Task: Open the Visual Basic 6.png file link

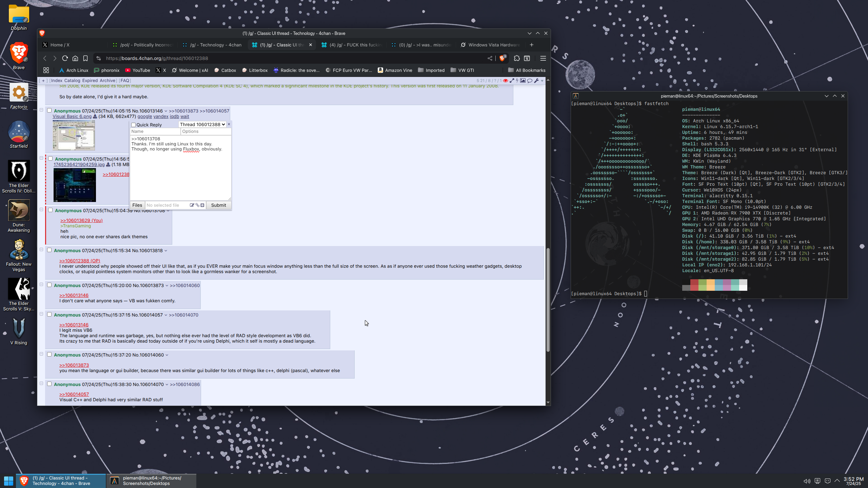Action: [x=72, y=117]
